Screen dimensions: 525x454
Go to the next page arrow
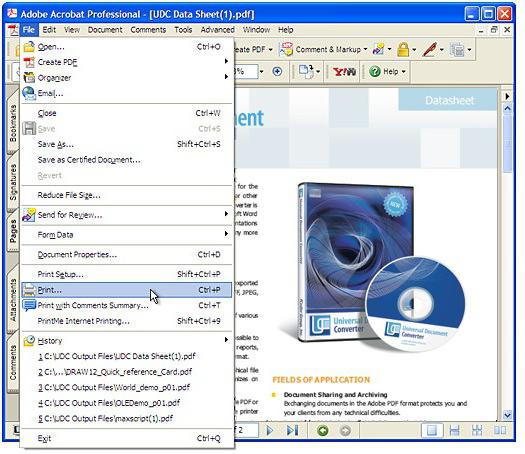point(270,430)
